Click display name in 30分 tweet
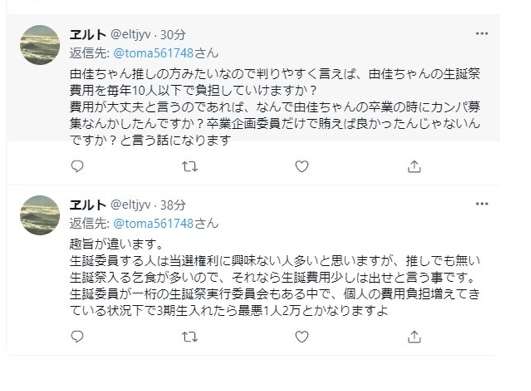This screenshot has width=531, height=391. point(88,35)
